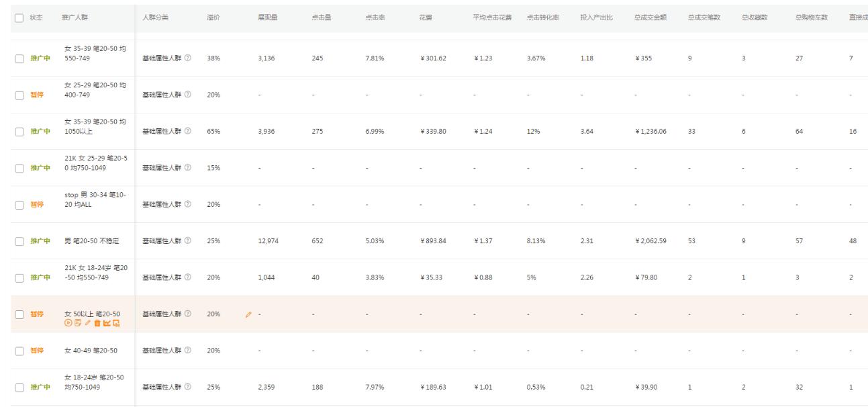Image resolution: width=868 pixels, height=407 pixels.
Task: Select the copy icon in the highlighted row
Action: [77, 322]
